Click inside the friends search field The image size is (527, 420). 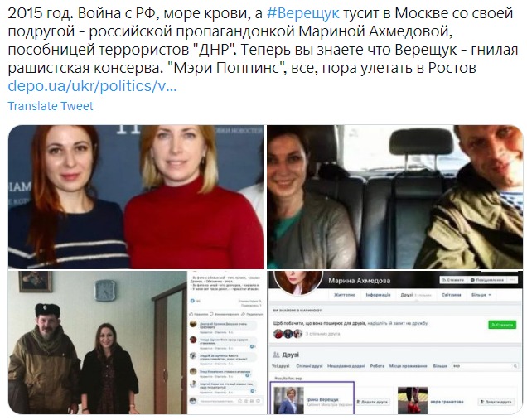484,366
